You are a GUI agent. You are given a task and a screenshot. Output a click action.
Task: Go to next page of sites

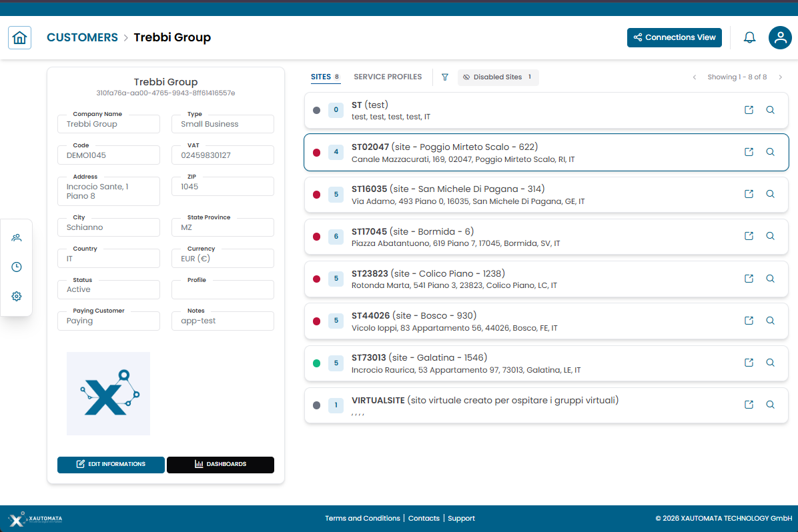[x=780, y=77]
